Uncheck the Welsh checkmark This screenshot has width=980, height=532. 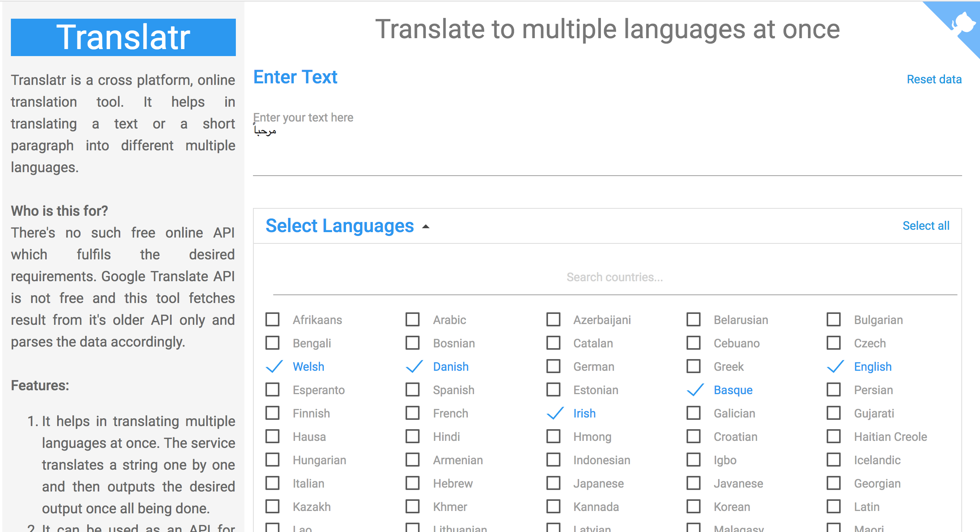(x=274, y=366)
